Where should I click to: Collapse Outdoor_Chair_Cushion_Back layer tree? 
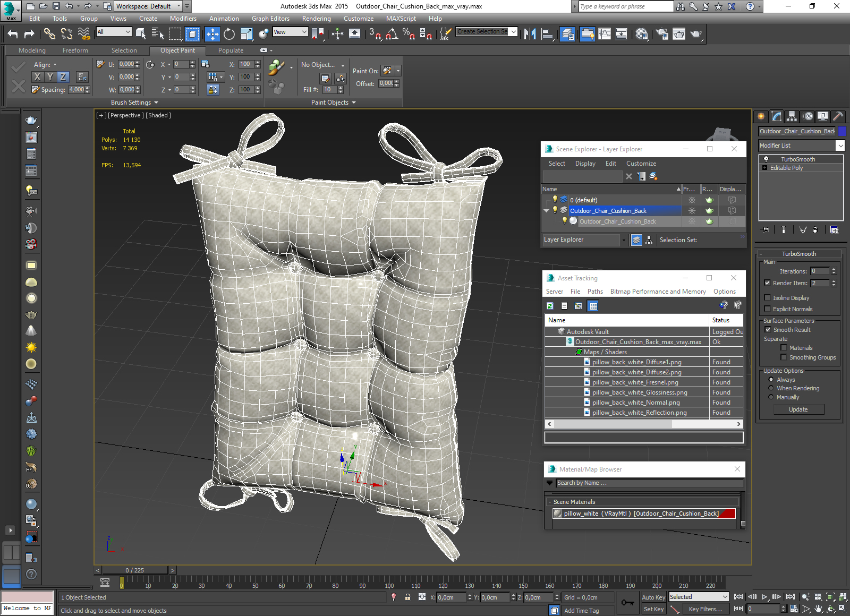tap(546, 211)
